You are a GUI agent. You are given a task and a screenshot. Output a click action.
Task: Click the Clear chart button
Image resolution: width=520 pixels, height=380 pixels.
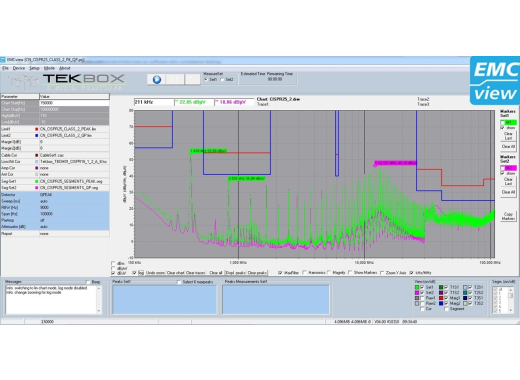tap(175, 273)
